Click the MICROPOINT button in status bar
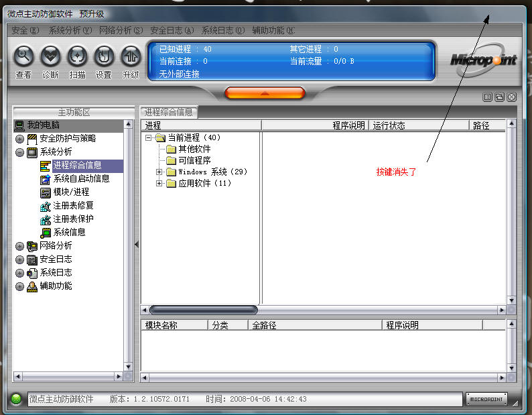The image size is (532, 415). pos(486,399)
